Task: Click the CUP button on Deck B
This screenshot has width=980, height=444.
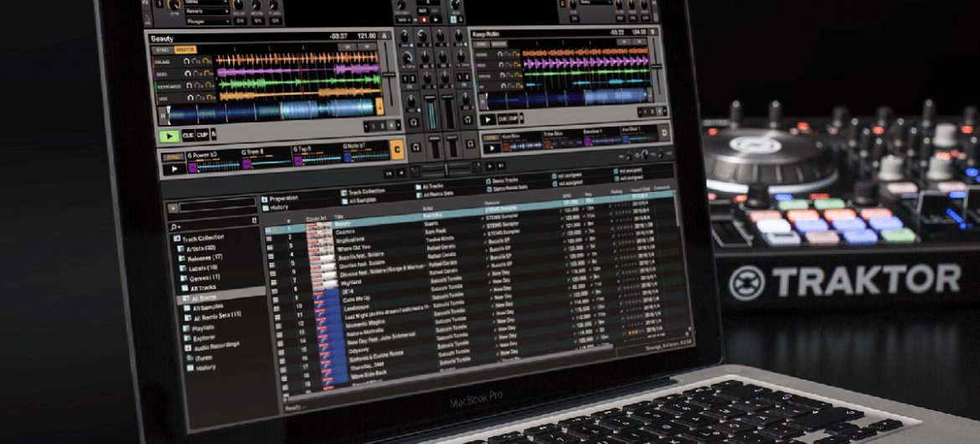Action: [513, 118]
